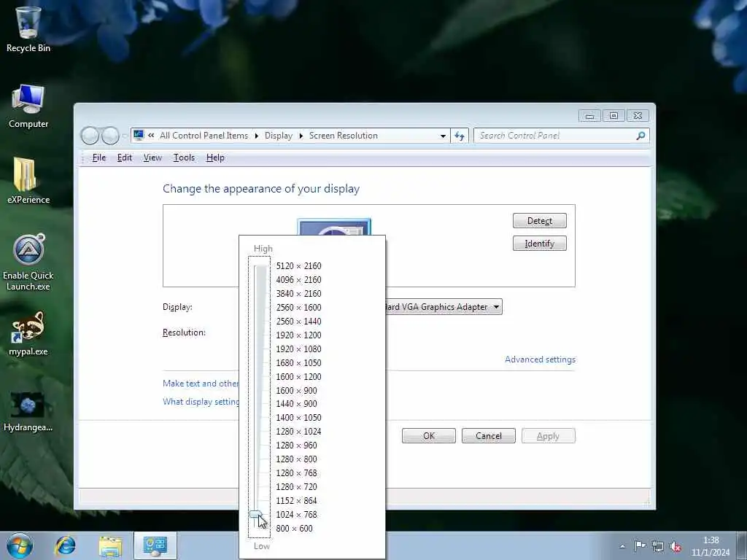The image size is (747, 560).
Task: Expand the arrow after All Control Panel Items
Action: 256,136
